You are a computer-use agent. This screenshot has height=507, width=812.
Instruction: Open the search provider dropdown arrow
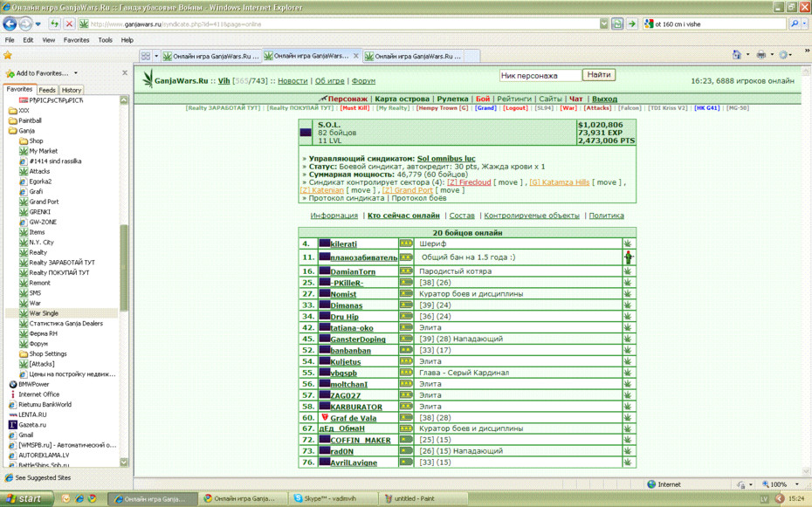[804, 24]
